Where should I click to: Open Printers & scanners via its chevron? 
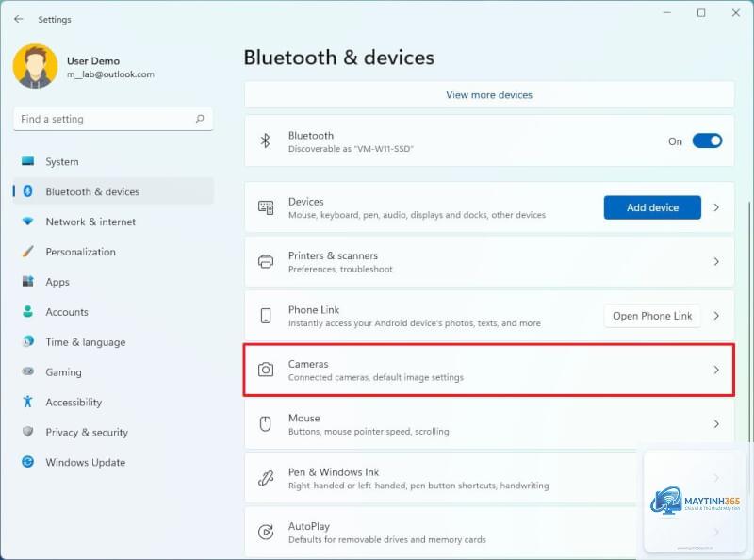(x=716, y=261)
